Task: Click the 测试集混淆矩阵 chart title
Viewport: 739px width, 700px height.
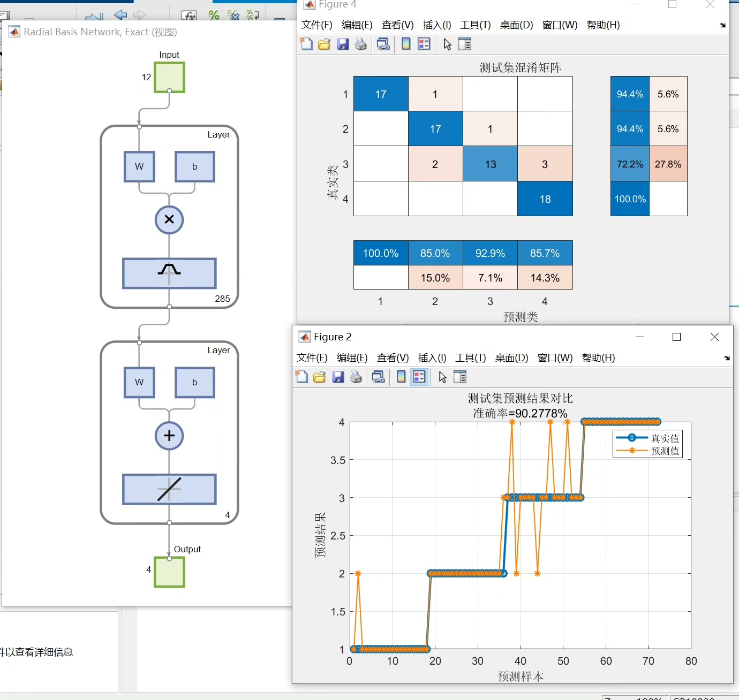Action: coord(521,67)
